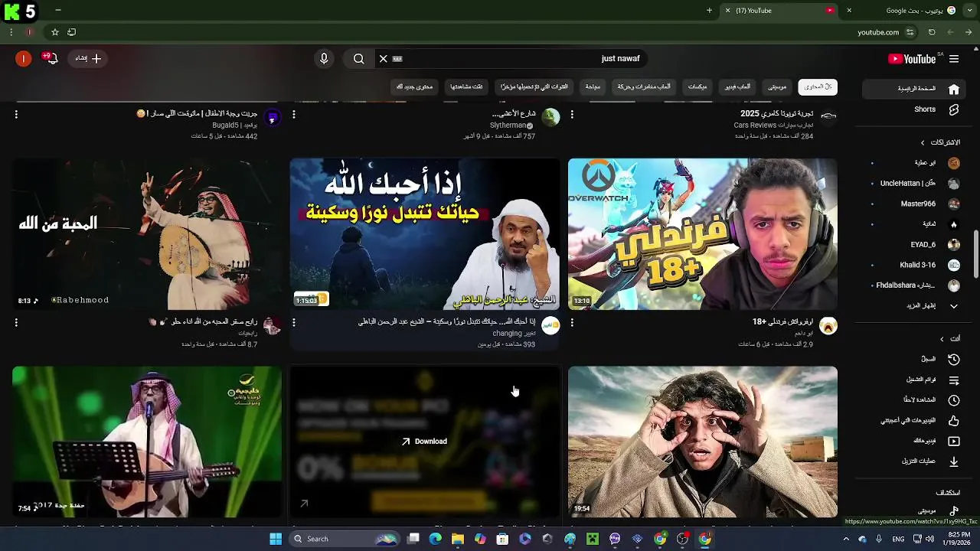Switch to the Google search browser tab
The width and height of the screenshot is (980, 551).
(915, 11)
